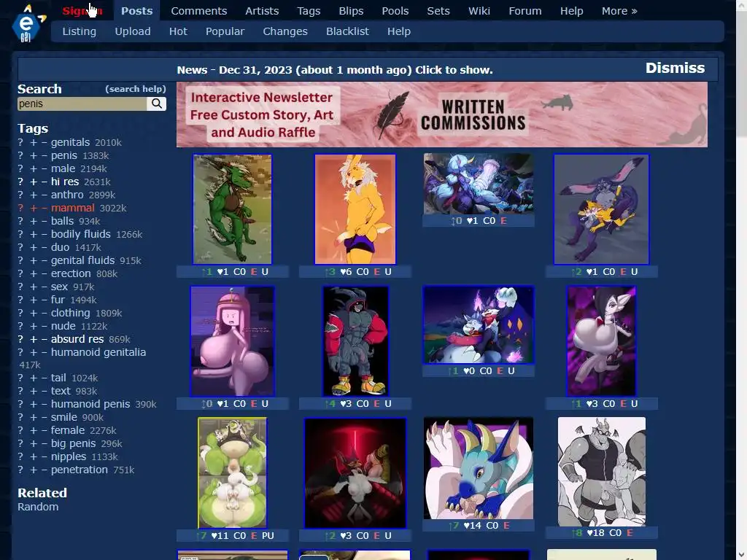Open the Posts tab

[136, 11]
